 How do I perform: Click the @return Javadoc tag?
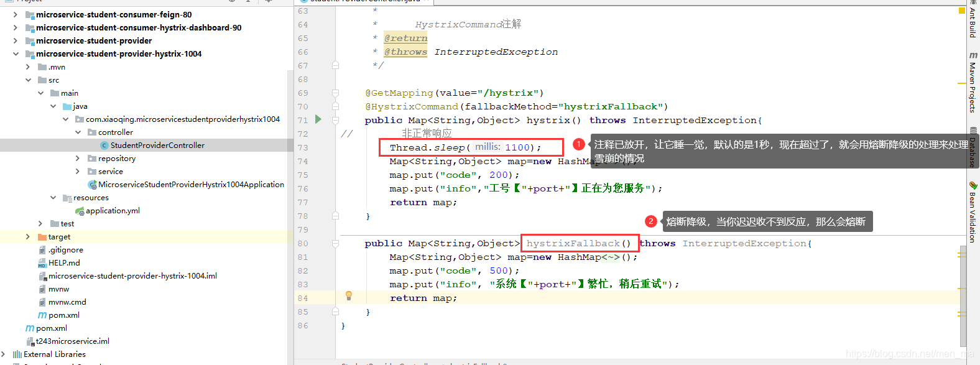[x=405, y=38]
